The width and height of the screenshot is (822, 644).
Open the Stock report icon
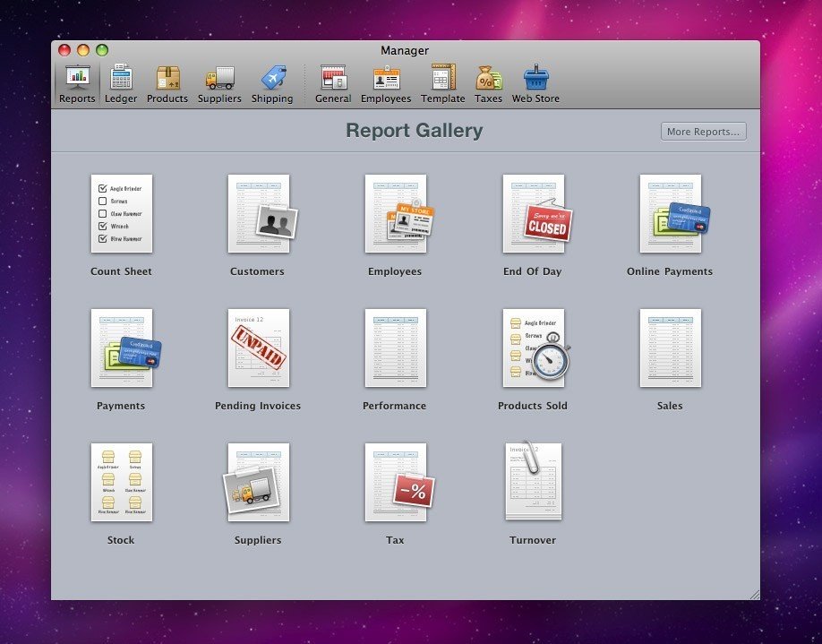122,482
